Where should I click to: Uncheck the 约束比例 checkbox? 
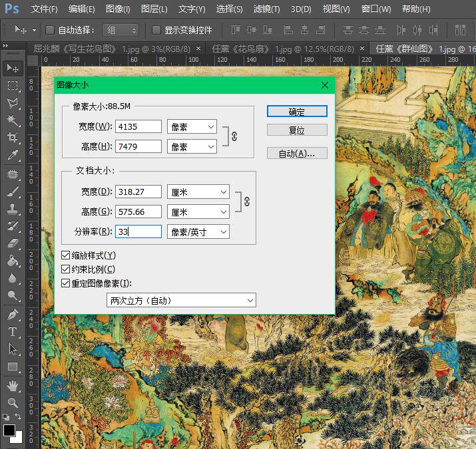(x=65, y=269)
